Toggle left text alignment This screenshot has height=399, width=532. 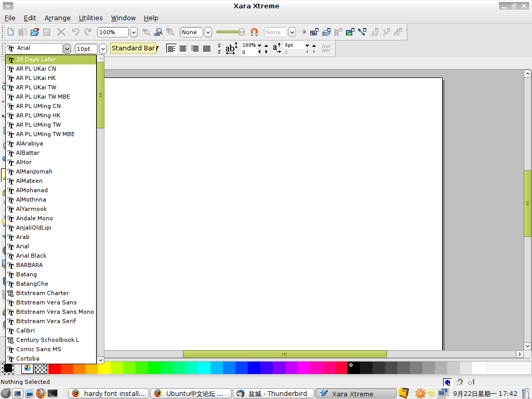click(171, 48)
